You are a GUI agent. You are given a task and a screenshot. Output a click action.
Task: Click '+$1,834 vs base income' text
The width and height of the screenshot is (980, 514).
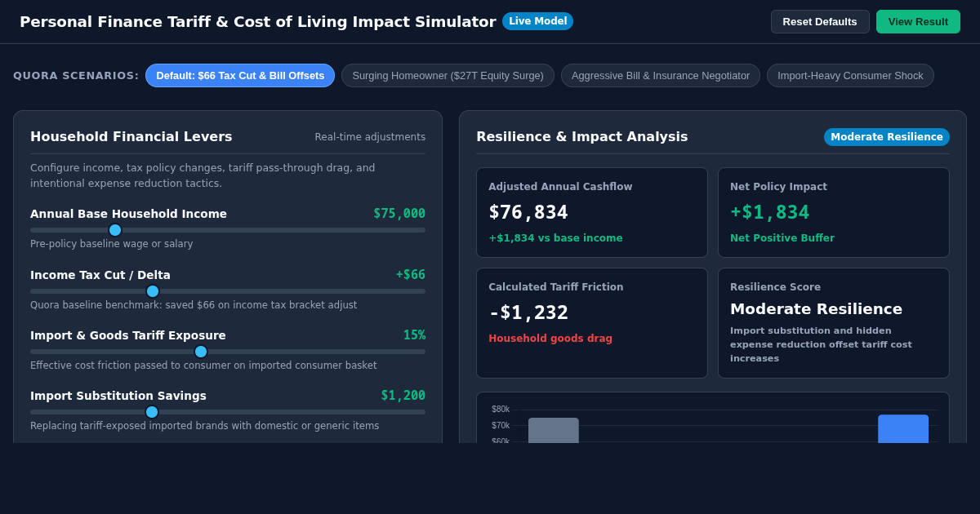pyautogui.click(x=555, y=238)
